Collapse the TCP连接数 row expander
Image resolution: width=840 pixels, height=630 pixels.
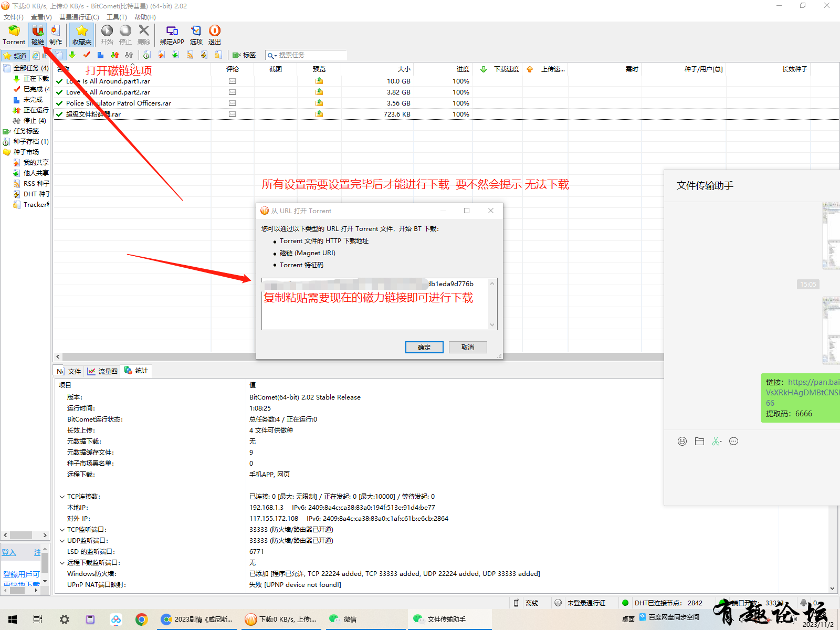tap(62, 497)
